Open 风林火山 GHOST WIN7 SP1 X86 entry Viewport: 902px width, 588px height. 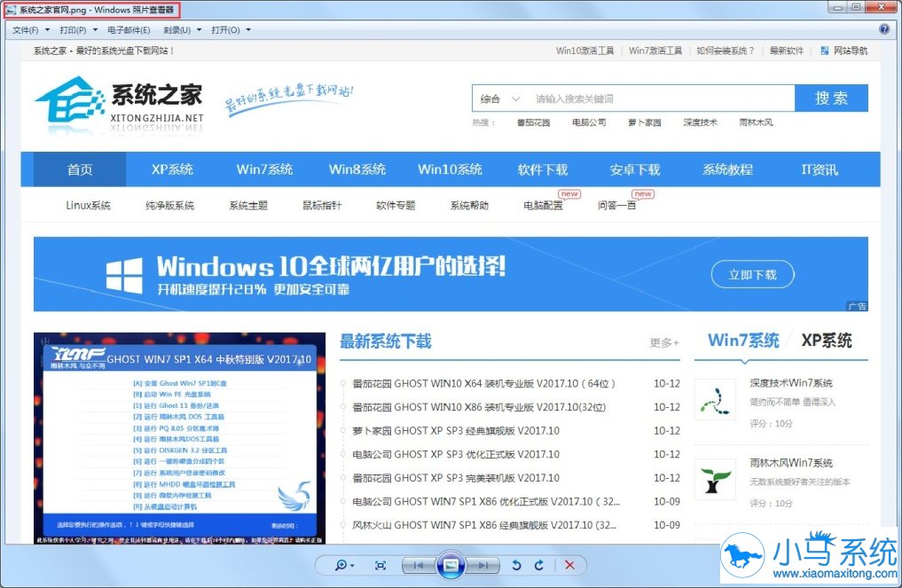[483, 525]
